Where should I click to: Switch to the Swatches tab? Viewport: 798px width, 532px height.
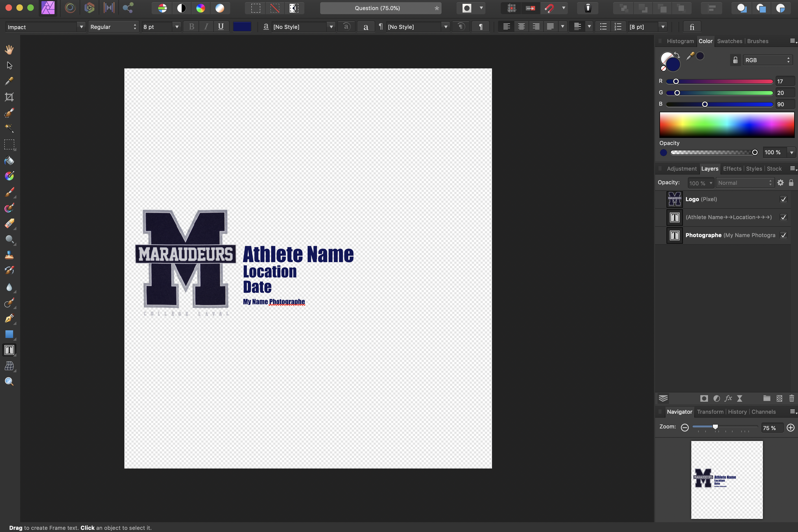click(x=730, y=41)
